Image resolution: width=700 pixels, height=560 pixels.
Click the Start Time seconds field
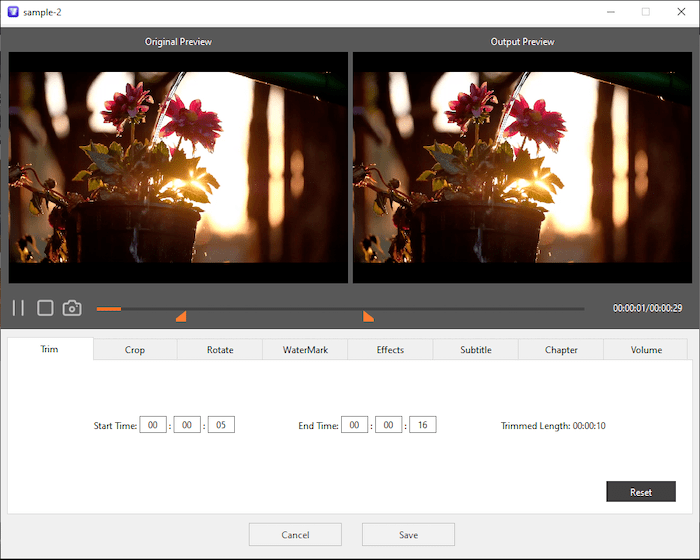click(221, 425)
